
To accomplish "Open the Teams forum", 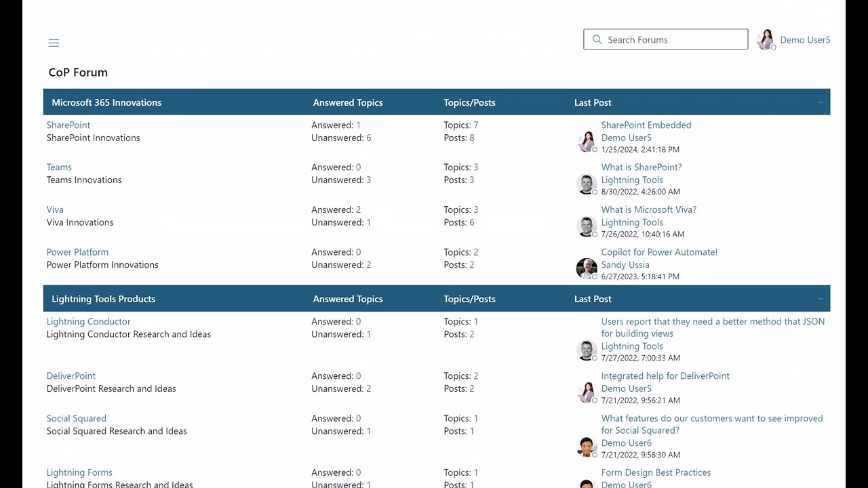I will click(x=59, y=167).
